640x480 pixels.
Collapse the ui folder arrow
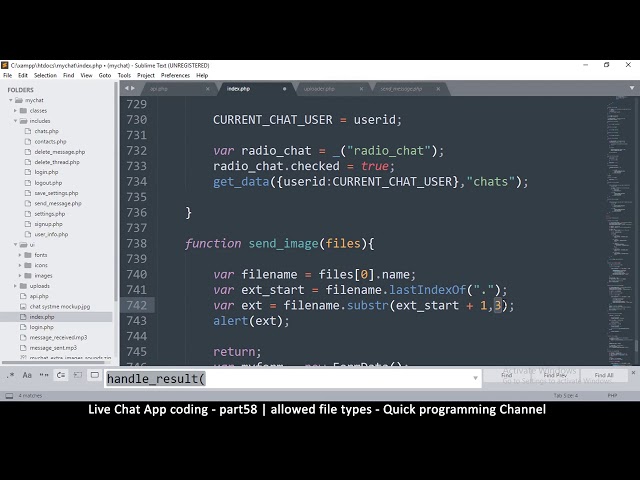coord(16,244)
